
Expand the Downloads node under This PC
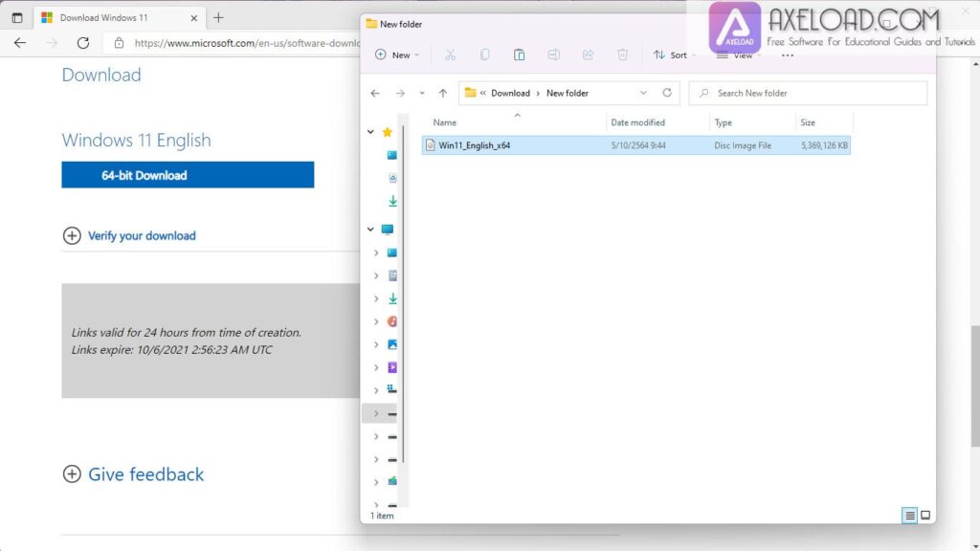pyautogui.click(x=376, y=298)
